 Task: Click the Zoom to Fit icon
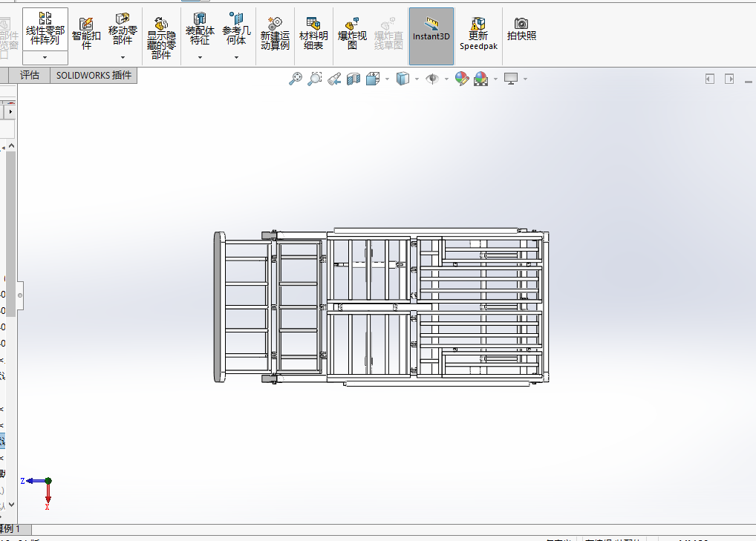[x=296, y=79]
